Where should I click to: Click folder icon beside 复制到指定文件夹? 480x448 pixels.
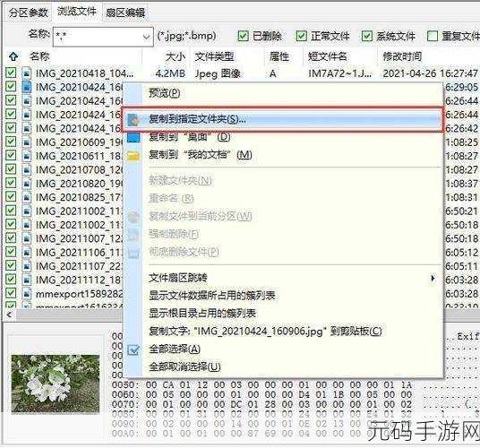coord(133,120)
